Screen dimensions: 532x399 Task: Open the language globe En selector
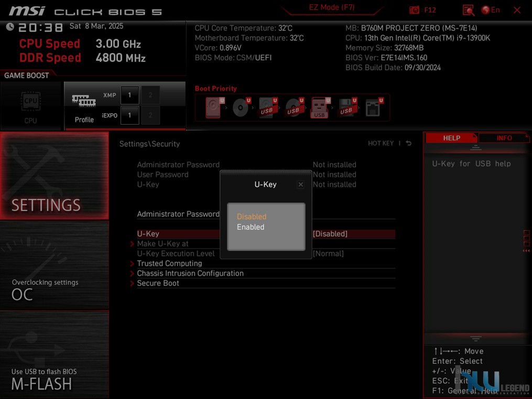(x=491, y=10)
